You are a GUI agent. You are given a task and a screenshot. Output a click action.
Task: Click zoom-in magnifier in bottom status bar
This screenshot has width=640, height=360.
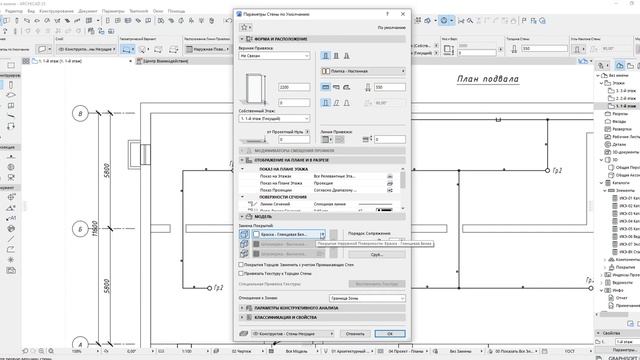41,351
